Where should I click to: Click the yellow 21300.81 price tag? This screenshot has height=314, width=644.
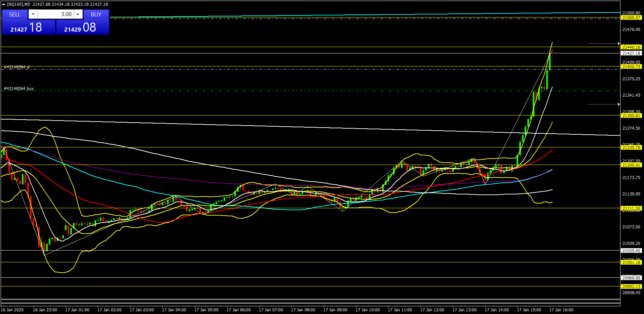(x=631, y=116)
